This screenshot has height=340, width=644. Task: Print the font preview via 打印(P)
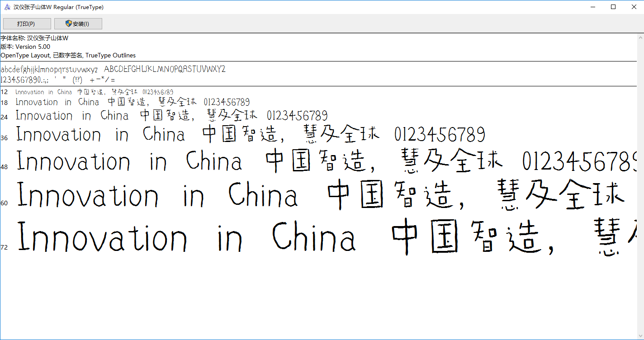pos(27,23)
